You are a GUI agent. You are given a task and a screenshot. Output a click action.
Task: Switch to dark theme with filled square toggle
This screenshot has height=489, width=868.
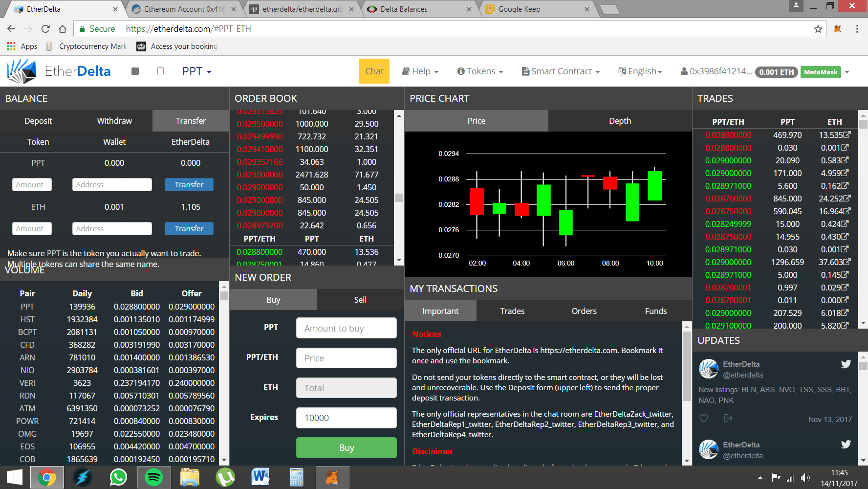click(x=135, y=71)
